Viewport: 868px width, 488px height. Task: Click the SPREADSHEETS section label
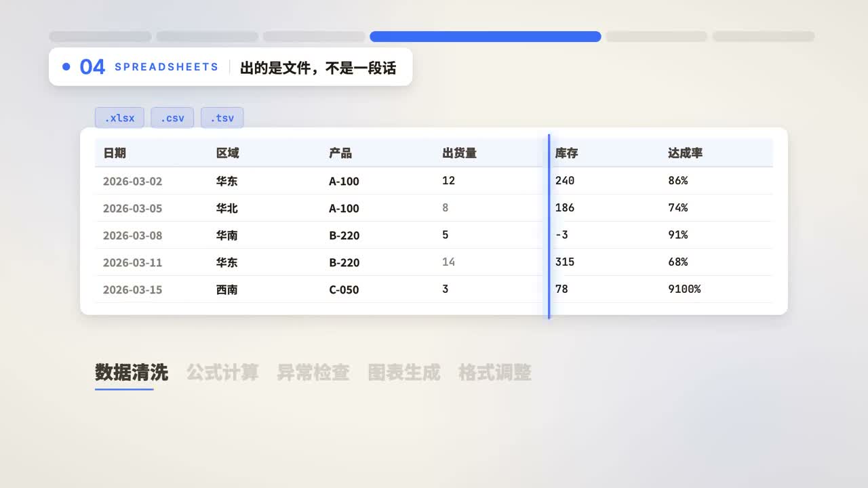coord(167,67)
